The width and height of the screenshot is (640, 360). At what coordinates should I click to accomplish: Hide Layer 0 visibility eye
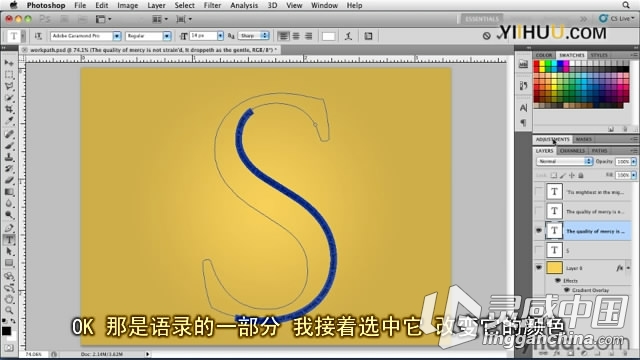(x=539, y=268)
